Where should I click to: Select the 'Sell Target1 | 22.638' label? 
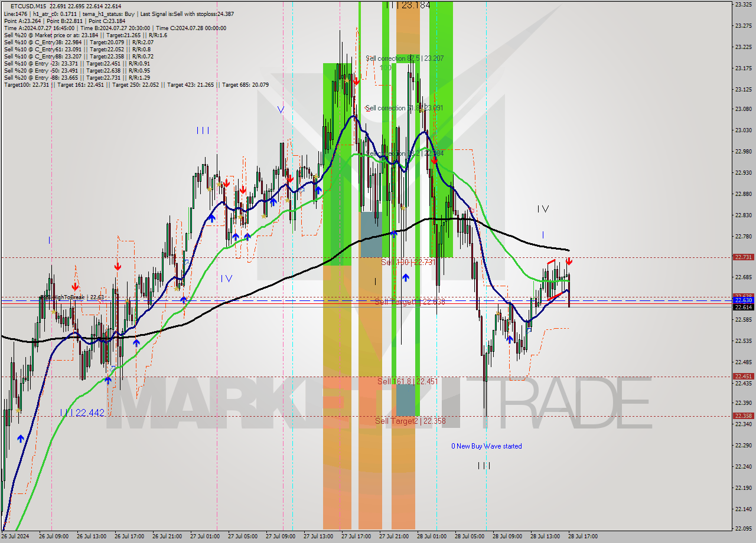coord(410,302)
